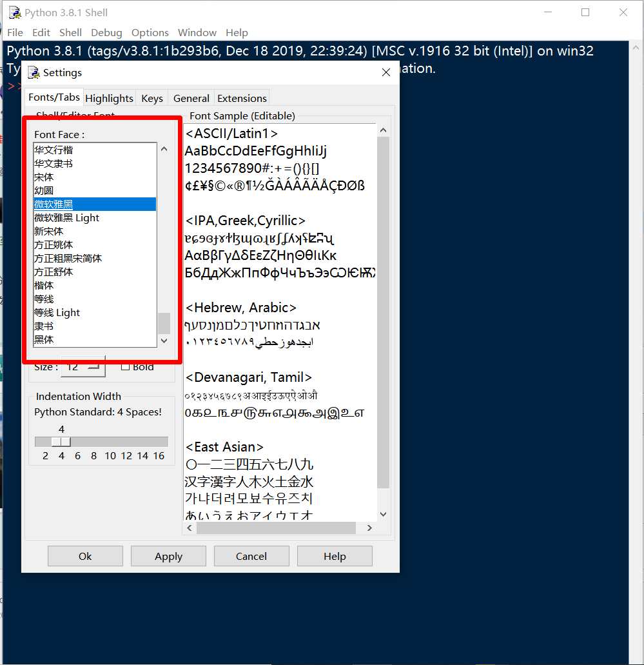644x665 pixels.
Task: Select the 等线 Light font
Action: [57, 313]
